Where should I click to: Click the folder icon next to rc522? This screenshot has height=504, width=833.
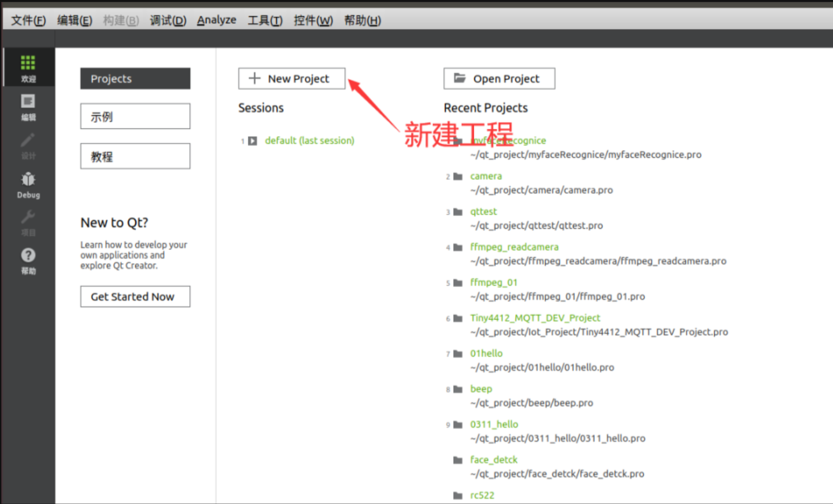[x=458, y=495]
